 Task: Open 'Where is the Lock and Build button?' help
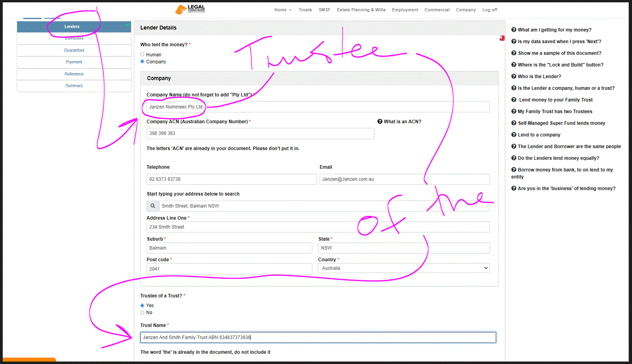[x=560, y=65]
